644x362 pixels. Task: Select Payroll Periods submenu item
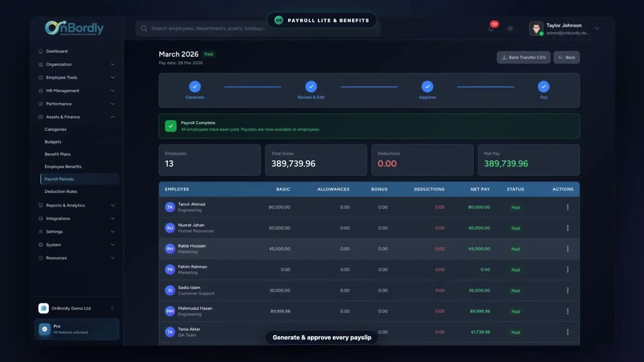pyautogui.click(x=80, y=179)
